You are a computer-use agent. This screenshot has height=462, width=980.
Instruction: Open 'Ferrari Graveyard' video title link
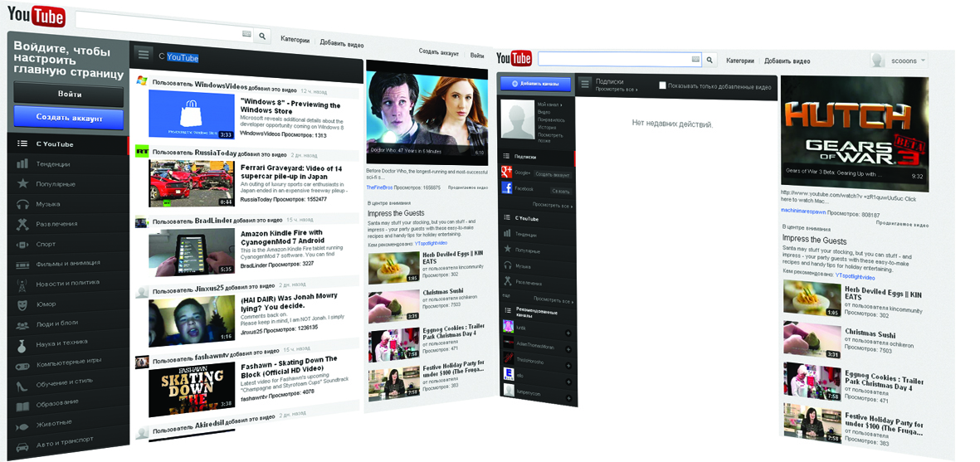click(291, 171)
